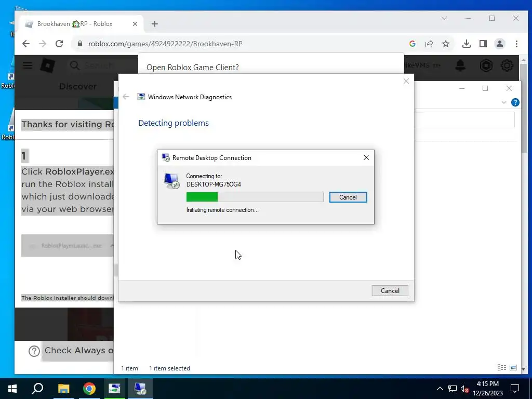This screenshot has width=532, height=399.
Task: Open Roblox notifications bell
Action: click(460, 65)
